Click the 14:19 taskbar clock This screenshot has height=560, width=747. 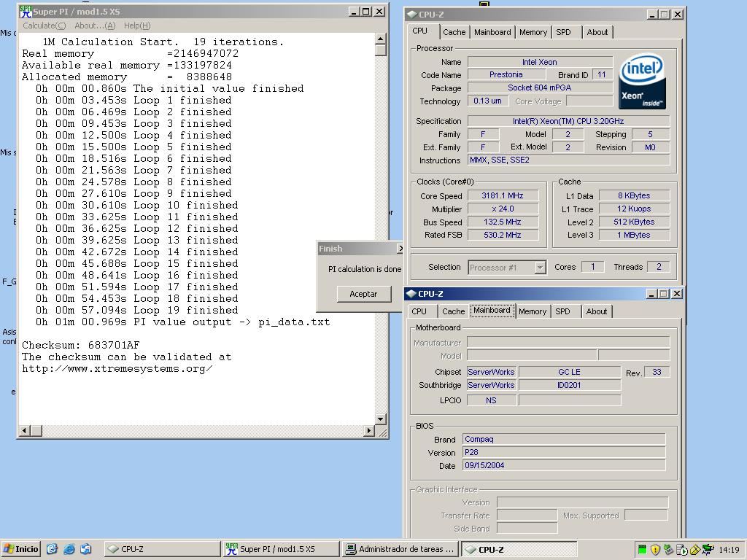[x=729, y=550]
